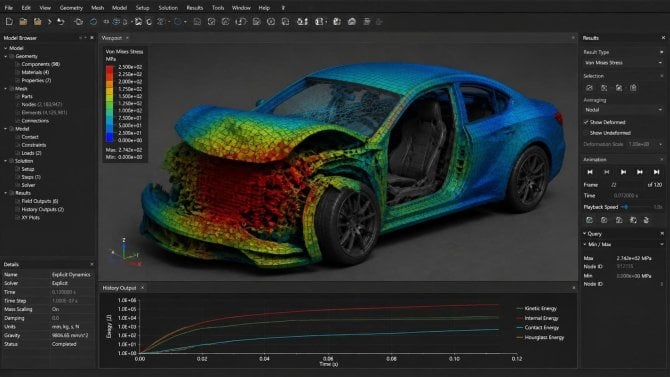Click the Field Outputs item icon
The width and height of the screenshot is (670, 377).
[18, 201]
